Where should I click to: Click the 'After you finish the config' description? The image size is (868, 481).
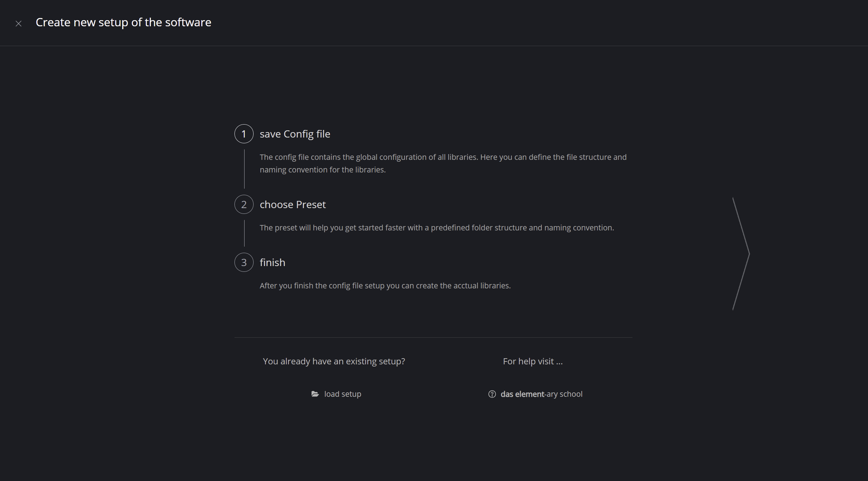385,286
